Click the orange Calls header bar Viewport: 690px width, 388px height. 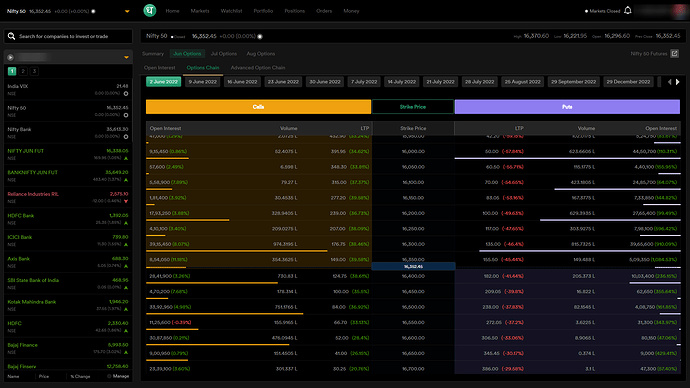(x=258, y=107)
